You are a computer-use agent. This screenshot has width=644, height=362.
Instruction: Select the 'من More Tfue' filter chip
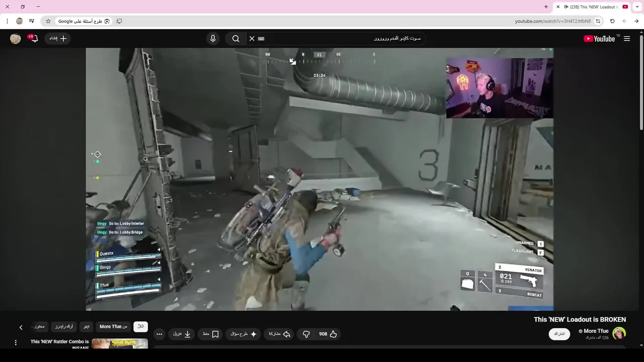click(113, 327)
